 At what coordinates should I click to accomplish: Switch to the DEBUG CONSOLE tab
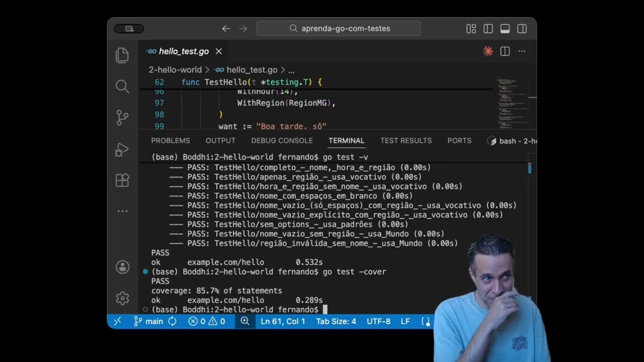[282, 141]
